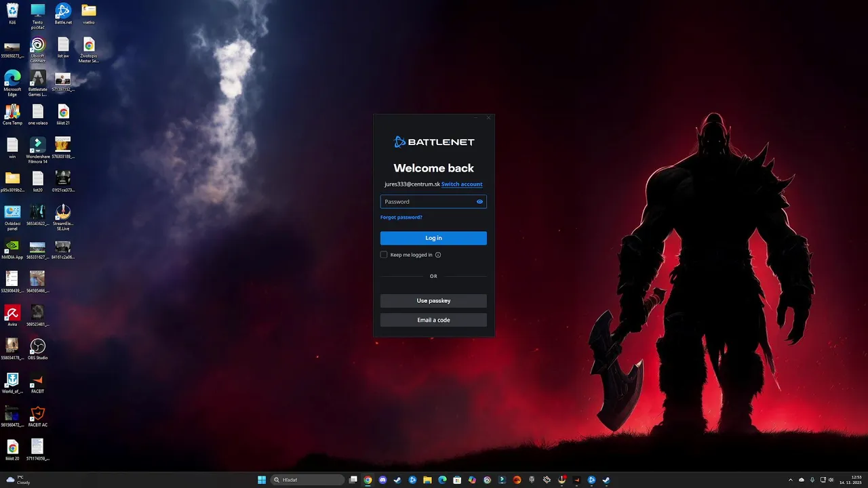Select the vsetko folder on desktop
Image resolution: width=868 pixels, height=488 pixels.
(88, 14)
